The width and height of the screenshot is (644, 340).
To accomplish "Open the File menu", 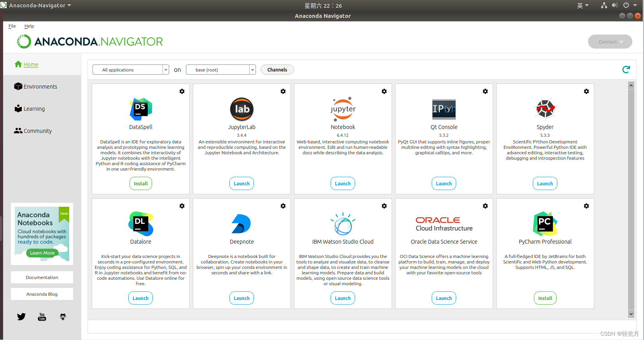I will click(12, 26).
